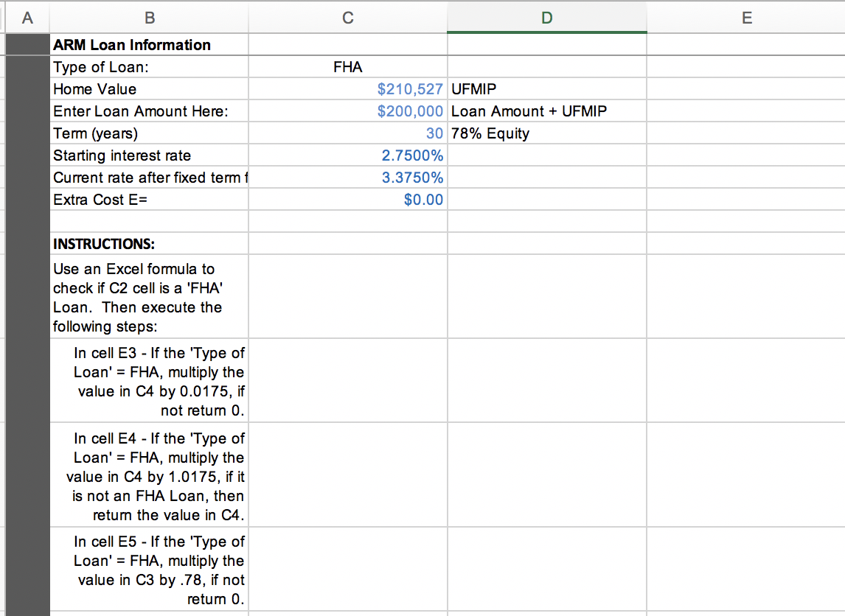This screenshot has width=845, height=616.
Task: Select the UFMIP label cell
Action: [x=547, y=89]
